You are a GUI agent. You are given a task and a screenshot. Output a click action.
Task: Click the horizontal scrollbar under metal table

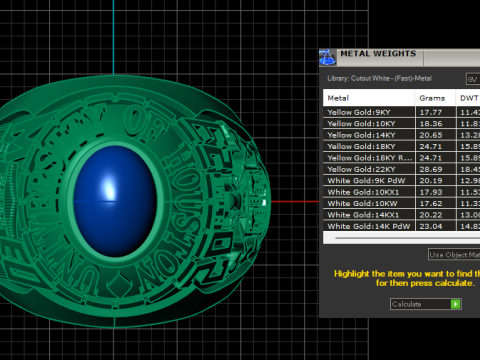point(402,238)
